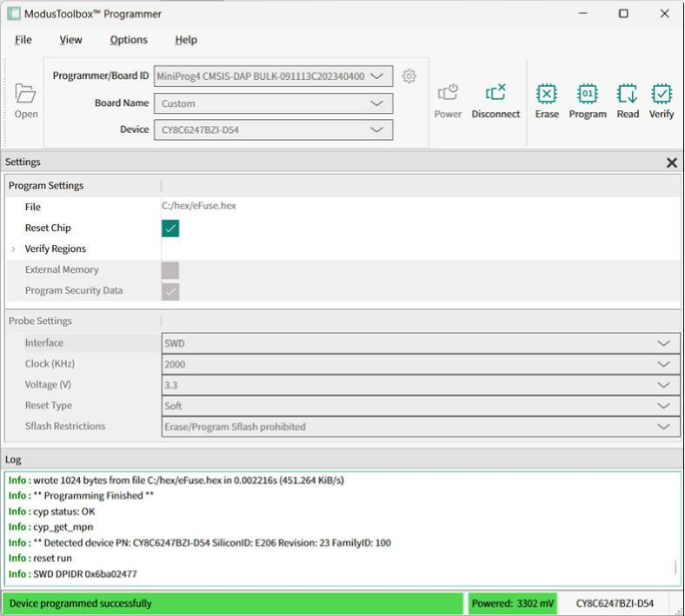Program the device with the hex

pos(588,101)
